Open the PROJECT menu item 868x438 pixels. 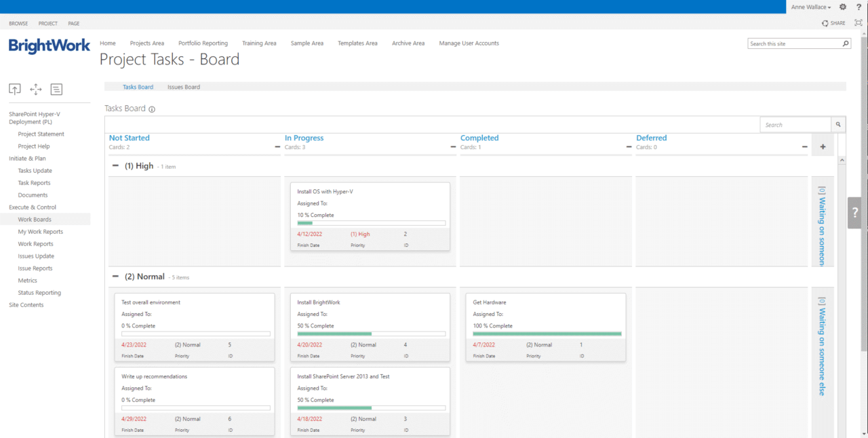click(47, 23)
